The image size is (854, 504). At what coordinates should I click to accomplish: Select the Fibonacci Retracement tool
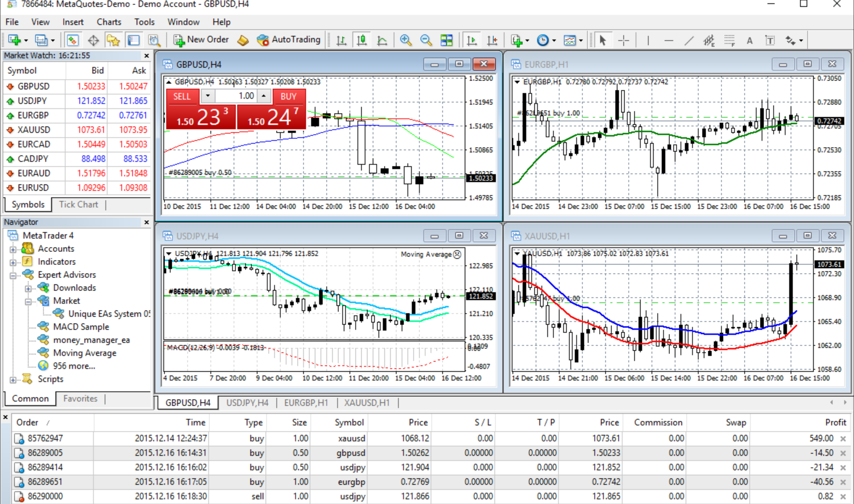729,40
